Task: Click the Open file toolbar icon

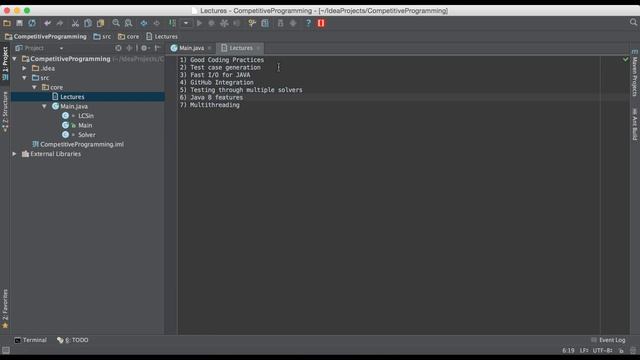Action: (x=7, y=23)
